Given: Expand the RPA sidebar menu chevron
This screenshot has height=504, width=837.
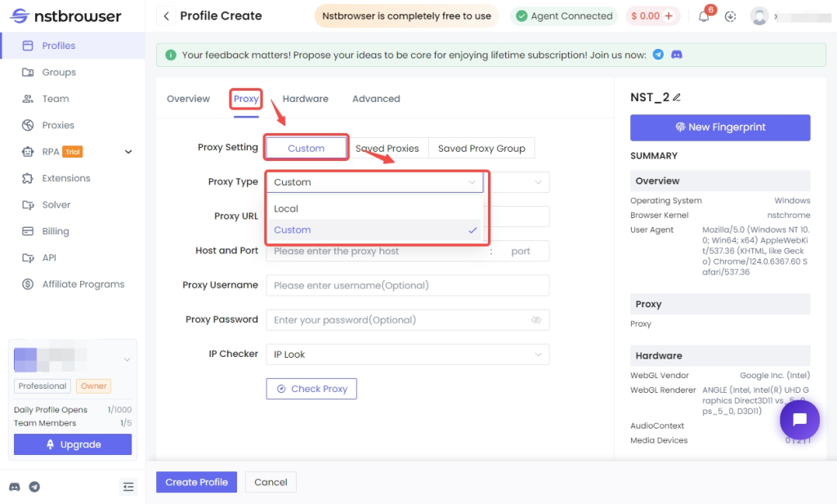Looking at the screenshot, I should coord(128,152).
